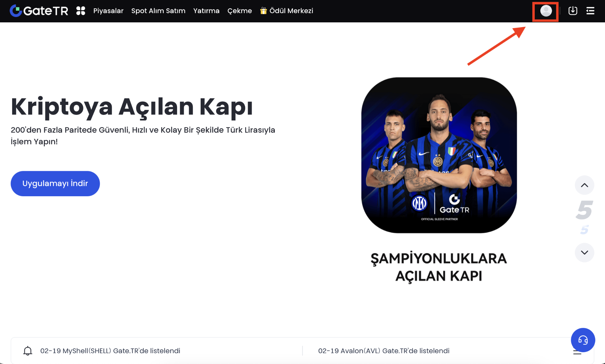Click the notification bell icon
The width and height of the screenshot is (605, 364).
point(28,351)
